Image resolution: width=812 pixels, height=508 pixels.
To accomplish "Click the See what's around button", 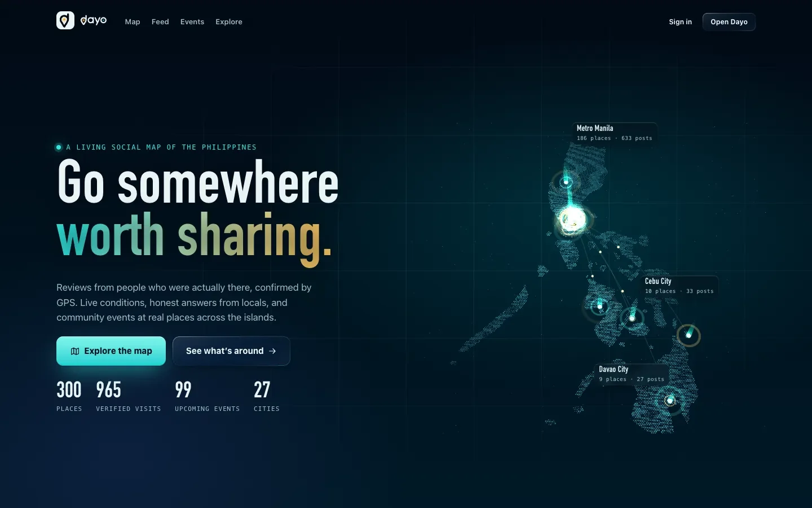I will (x=231, y=351).
